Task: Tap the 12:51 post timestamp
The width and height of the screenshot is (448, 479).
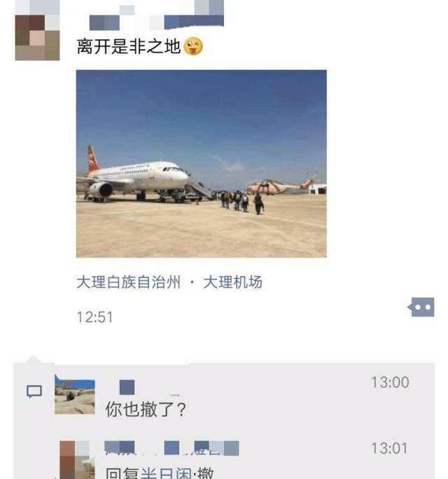Action: 94,317
